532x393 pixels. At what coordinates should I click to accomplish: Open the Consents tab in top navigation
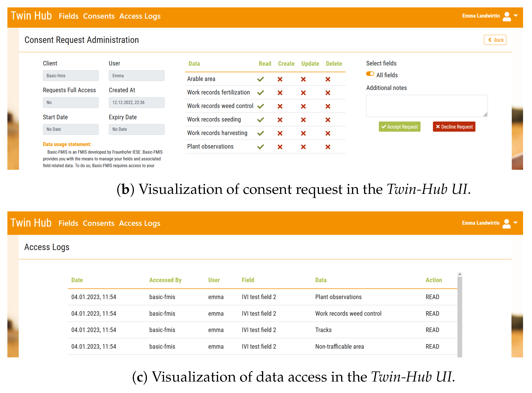click(99, 16)
